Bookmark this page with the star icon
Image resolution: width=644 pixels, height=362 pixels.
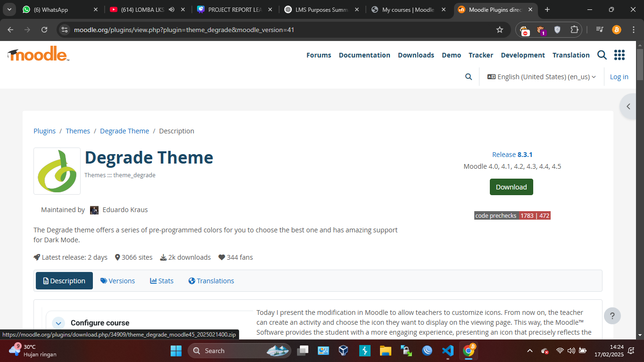(500, 30)
